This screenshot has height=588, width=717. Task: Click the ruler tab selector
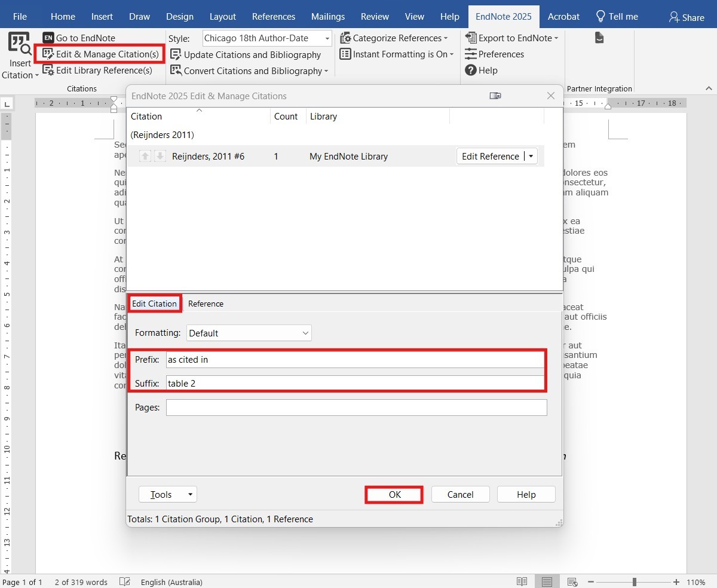click(6, 103)
